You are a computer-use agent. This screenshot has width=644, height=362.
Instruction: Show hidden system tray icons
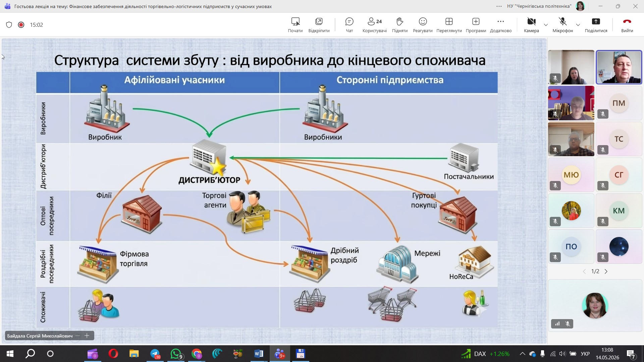[x=522, y=354]
